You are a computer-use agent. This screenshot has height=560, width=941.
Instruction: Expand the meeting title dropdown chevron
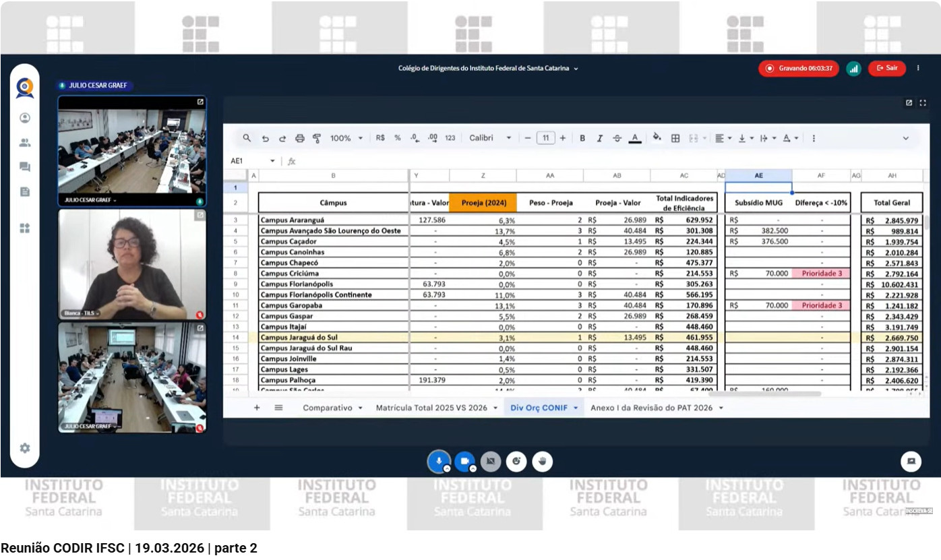(x=576, y=69)
